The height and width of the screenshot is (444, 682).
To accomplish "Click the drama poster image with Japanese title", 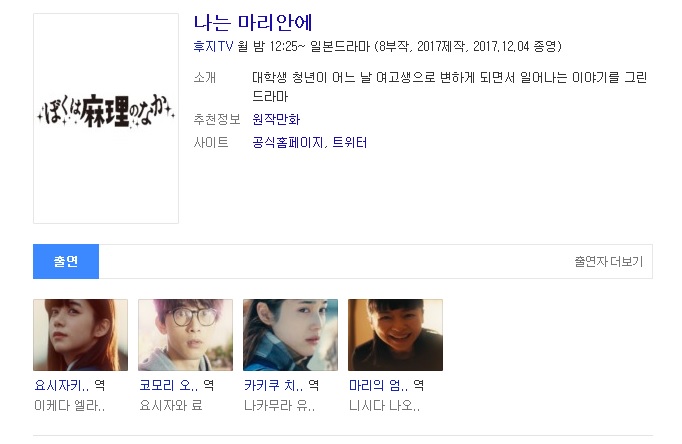I will [106, 118].
